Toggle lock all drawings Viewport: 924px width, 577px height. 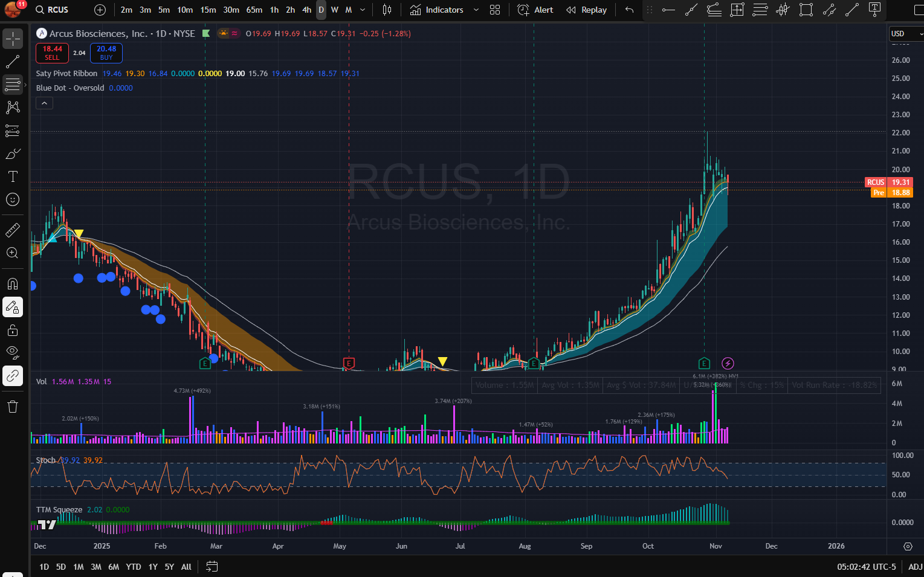coord(13,330)
